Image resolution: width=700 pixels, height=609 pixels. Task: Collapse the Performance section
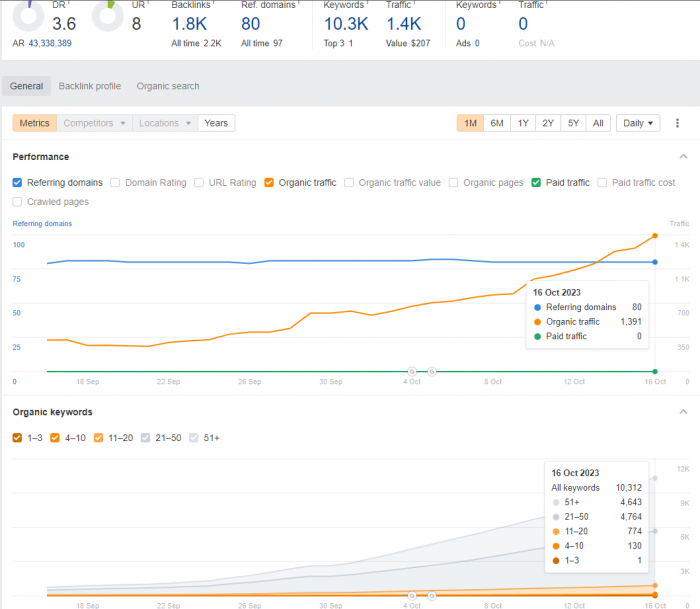[683, 157]
